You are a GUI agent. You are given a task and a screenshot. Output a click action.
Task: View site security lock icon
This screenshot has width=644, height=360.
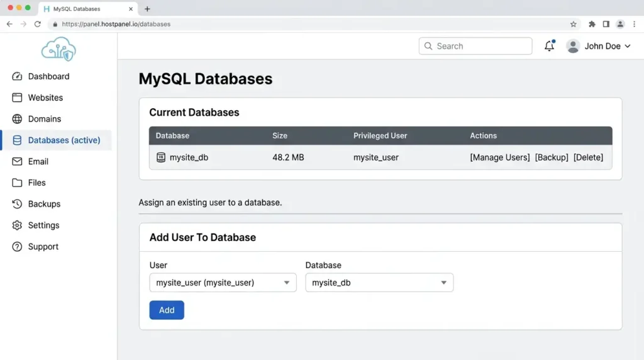55,25
